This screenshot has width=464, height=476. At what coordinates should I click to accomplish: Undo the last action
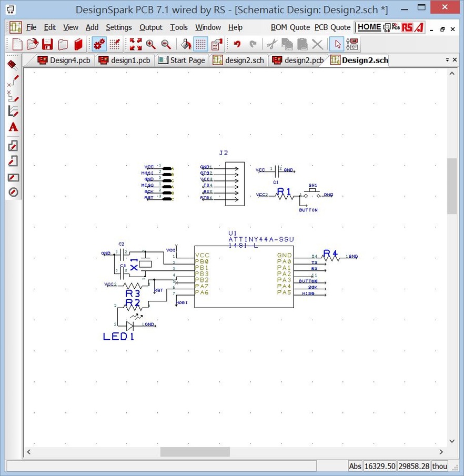tap(237, 44)
